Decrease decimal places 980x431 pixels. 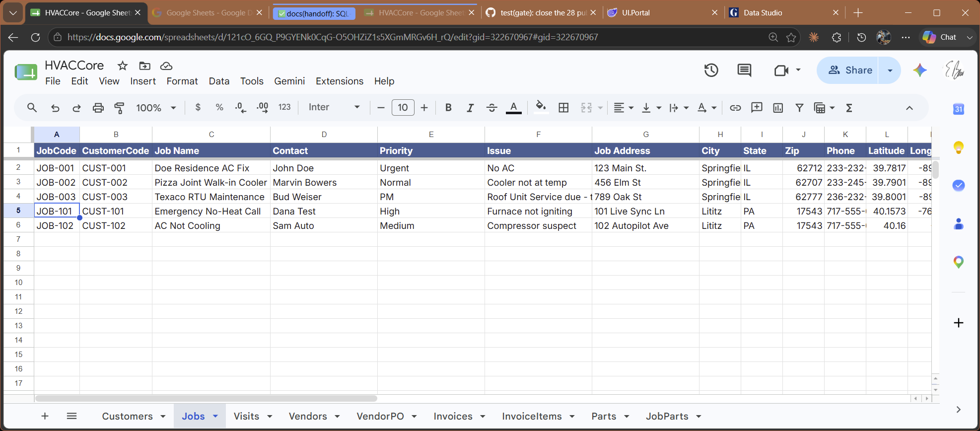click(x=241, y=107)
